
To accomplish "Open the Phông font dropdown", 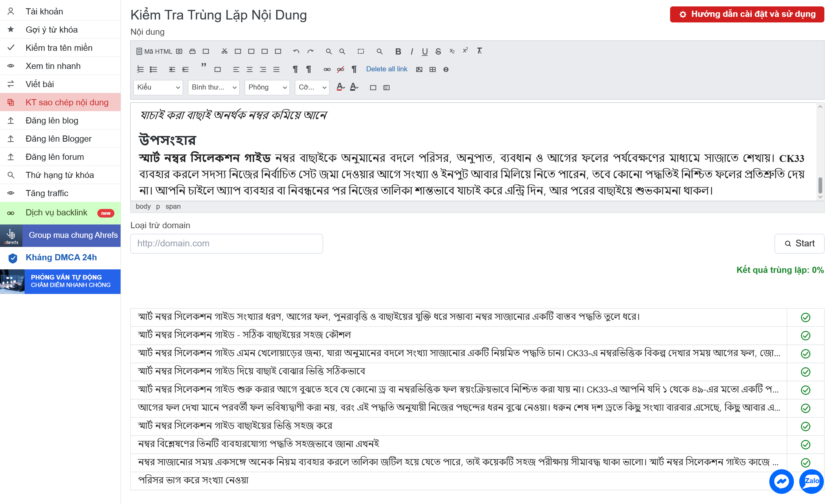I will point(267,87).
